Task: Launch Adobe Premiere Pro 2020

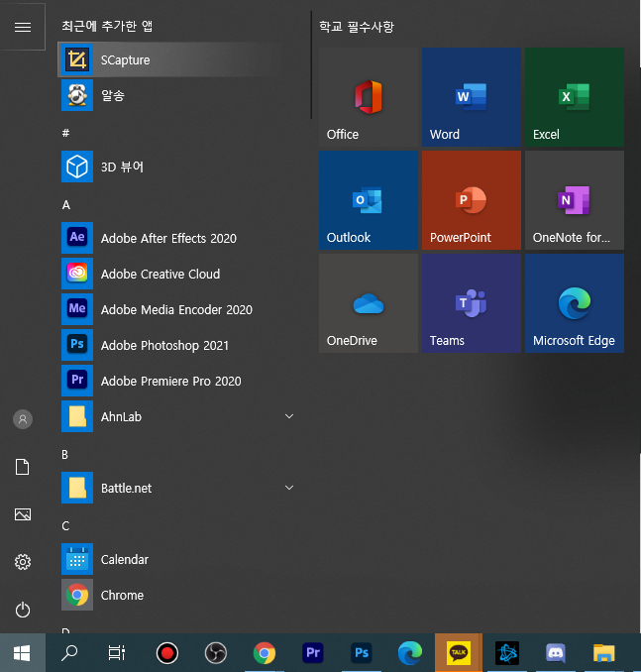Action: click(x=177, y=381)
